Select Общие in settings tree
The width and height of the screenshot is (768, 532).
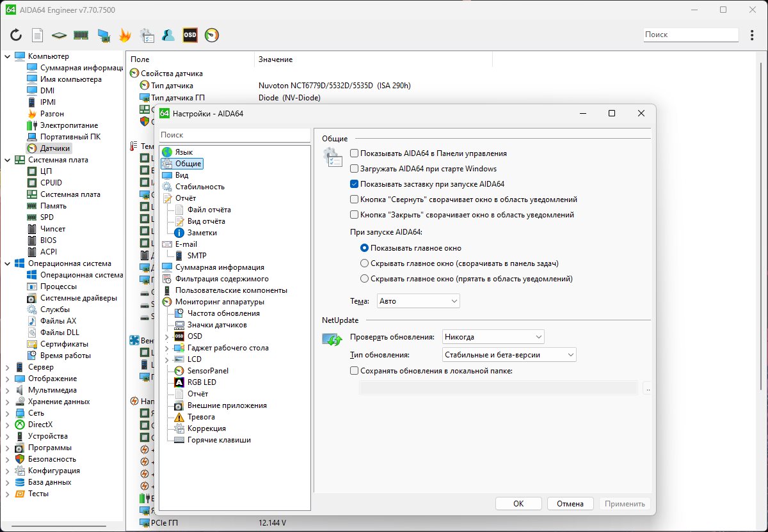[x=182, y=164]
